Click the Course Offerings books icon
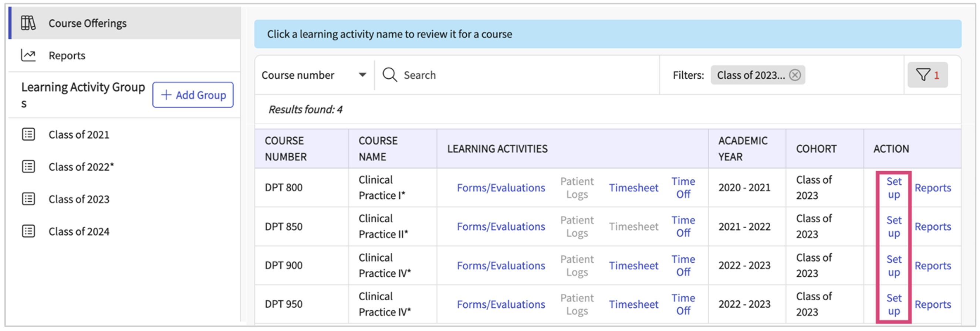Viewport: 980px width, 331px height. [28, 23]
